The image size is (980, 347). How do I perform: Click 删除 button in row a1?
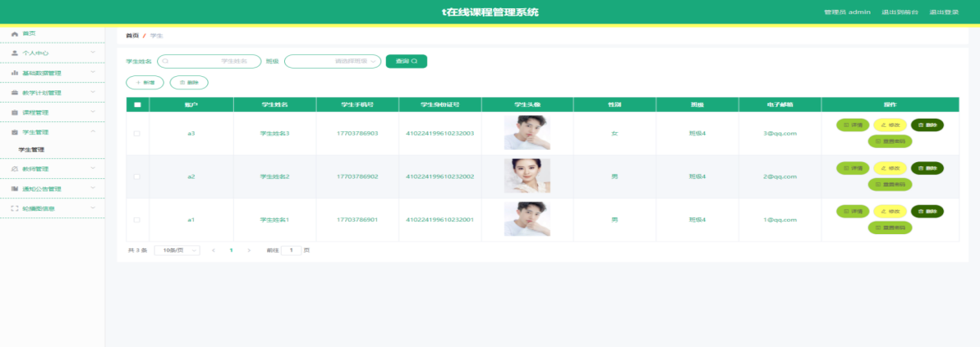pos(927,212)
